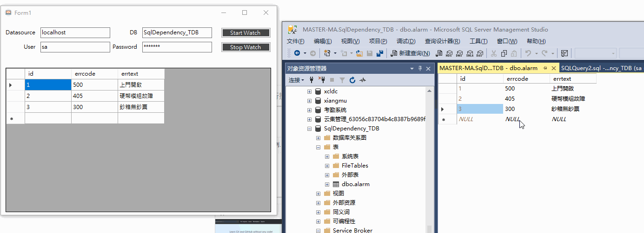Image resolution: width=644 pixels, height=233 pixels.
Task: Open the 编辑(E) menu
Action: [323, 41]
